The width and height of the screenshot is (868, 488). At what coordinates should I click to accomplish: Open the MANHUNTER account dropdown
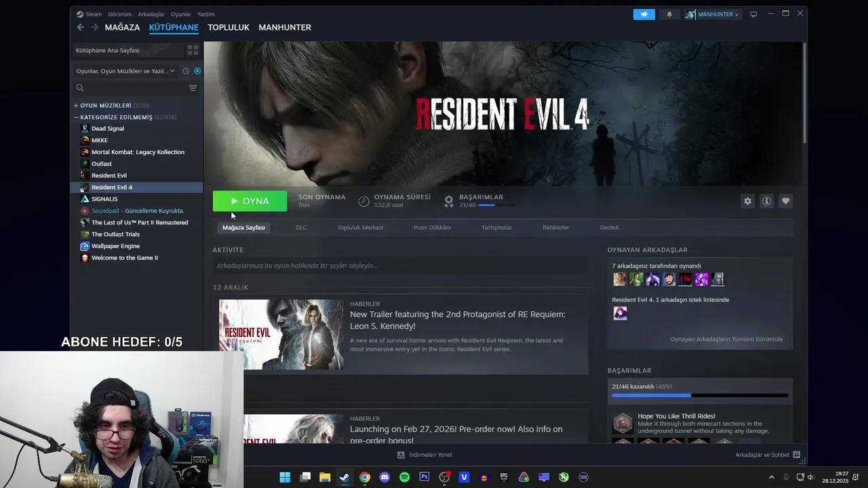point(713,14)
